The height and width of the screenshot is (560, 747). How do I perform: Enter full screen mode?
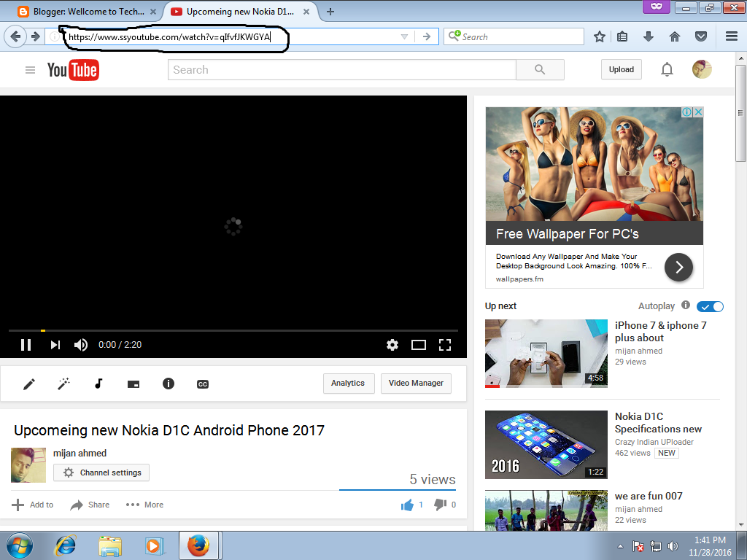pyautogui.click(x=444, y=345)
